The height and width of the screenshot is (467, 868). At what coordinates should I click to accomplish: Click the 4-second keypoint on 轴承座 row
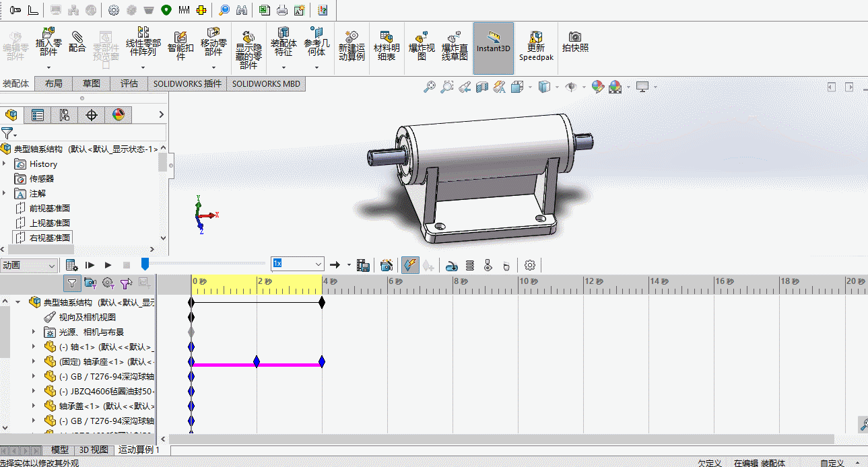click(x=322, y=362)
